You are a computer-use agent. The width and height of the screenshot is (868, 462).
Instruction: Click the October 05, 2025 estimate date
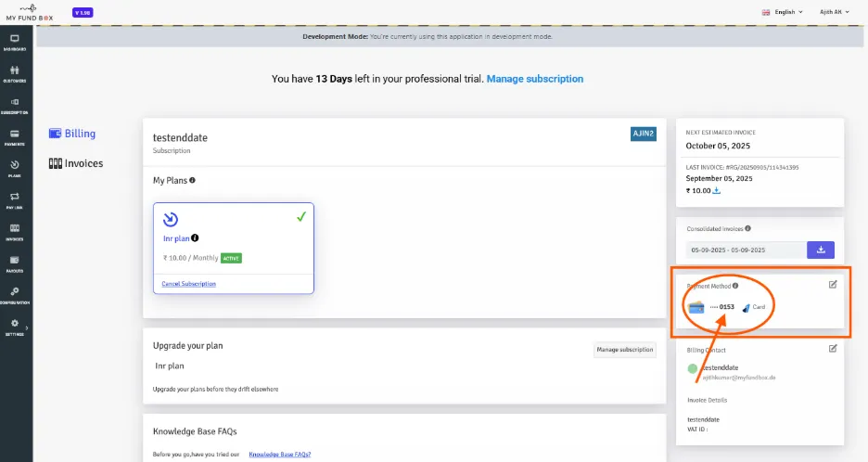pyautogui.click(x=718, y=146)
